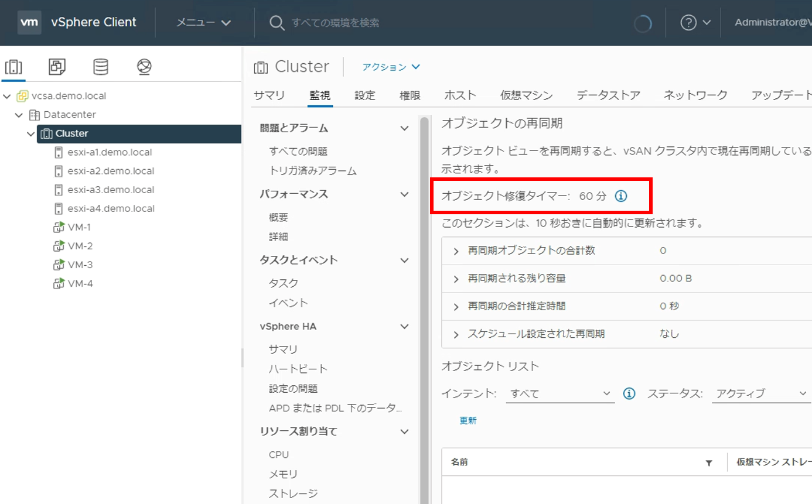Screen dimensions: 812x504
Task: Collapse the タスクとイベント section
Action: [404, 260]
